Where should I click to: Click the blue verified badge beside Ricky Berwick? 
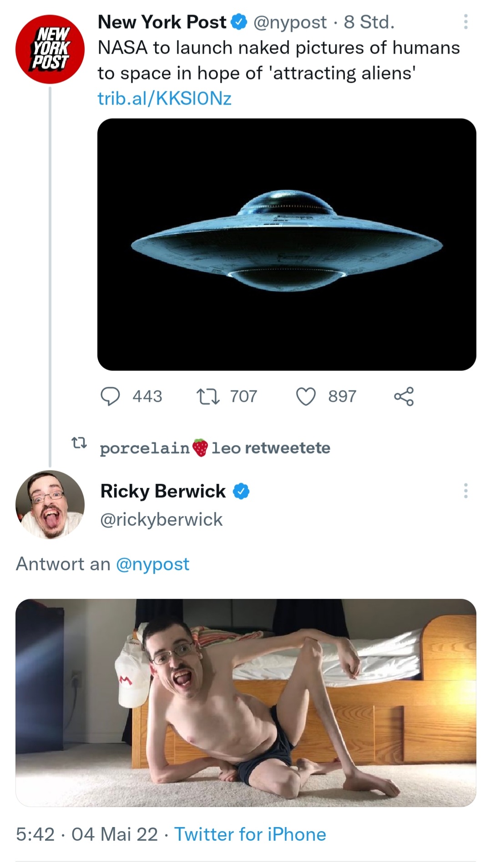241,491
